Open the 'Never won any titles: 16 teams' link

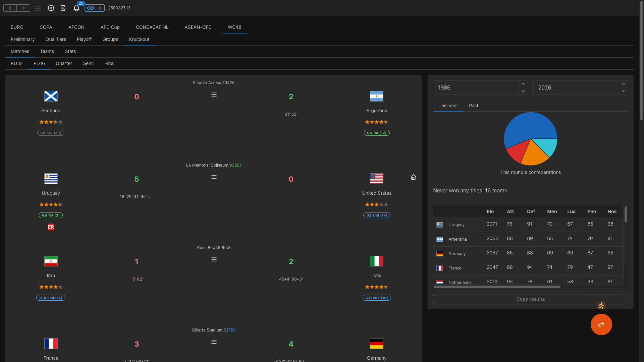coord(470,190)
